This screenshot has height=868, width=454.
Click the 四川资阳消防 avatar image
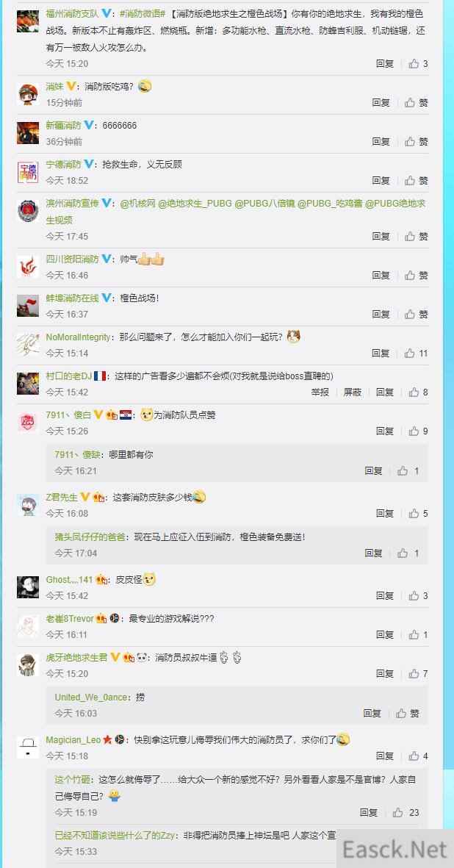coord(28,267)
